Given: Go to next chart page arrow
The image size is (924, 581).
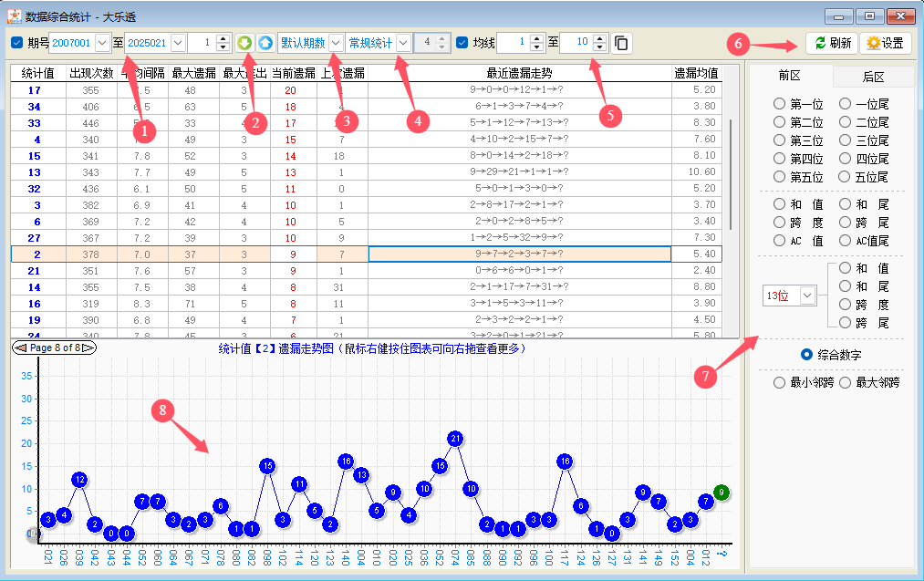Looking at the screenshot, I should 88,348.
